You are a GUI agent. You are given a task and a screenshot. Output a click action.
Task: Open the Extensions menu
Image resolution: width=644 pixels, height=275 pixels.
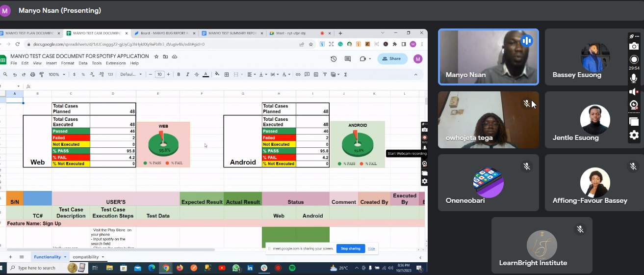point(116,63)
